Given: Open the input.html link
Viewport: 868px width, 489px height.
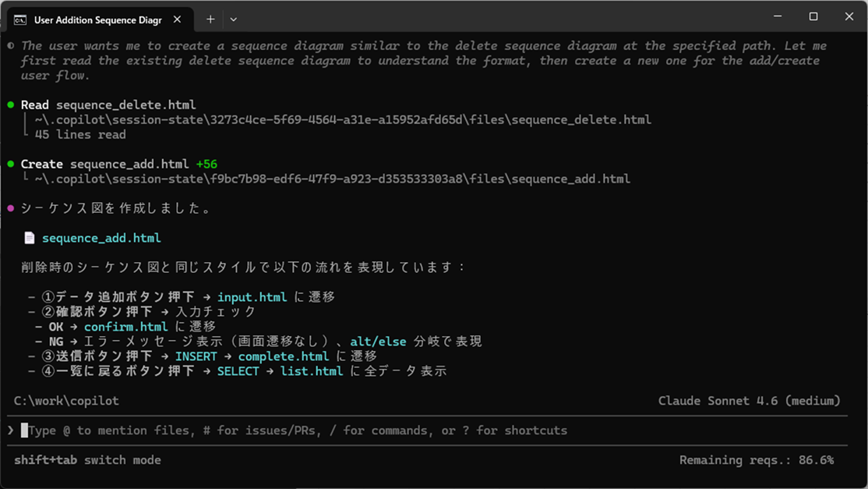Looking at the screenshot, I should click(x=253, y=296).
